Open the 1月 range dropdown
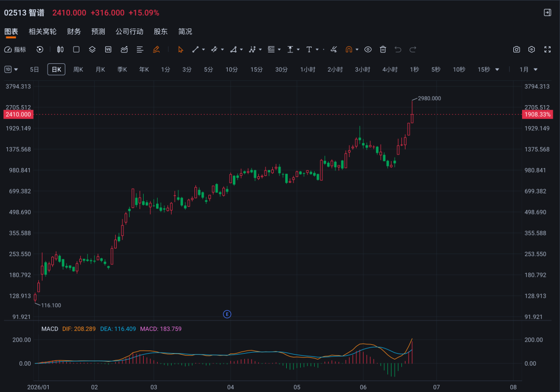The height and width of the screenshot is (392, 560). pyautogui.click(x=528, y=69)
